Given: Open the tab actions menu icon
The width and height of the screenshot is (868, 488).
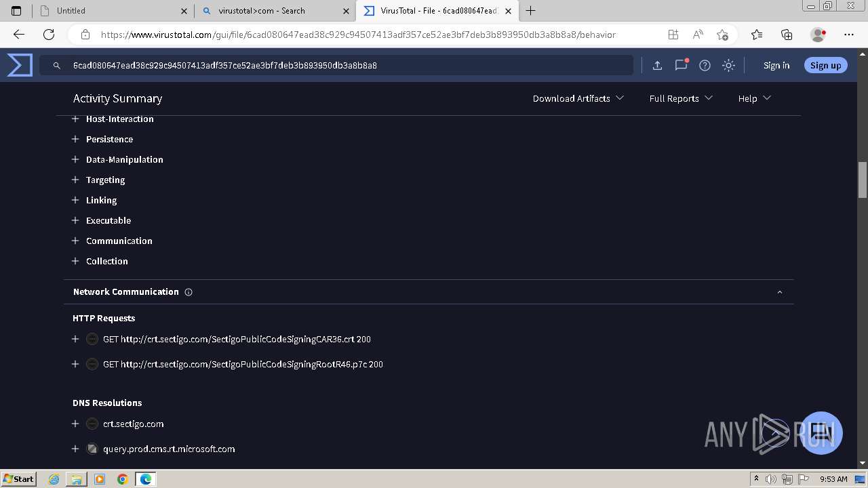Looking at the screenshot, I should click(16, 11).
